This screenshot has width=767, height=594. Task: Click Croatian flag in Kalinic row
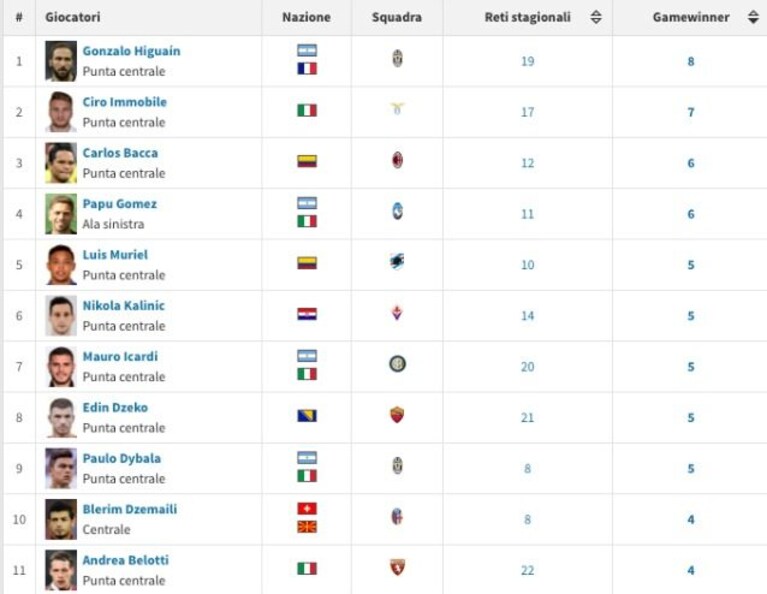click(307, 314)
